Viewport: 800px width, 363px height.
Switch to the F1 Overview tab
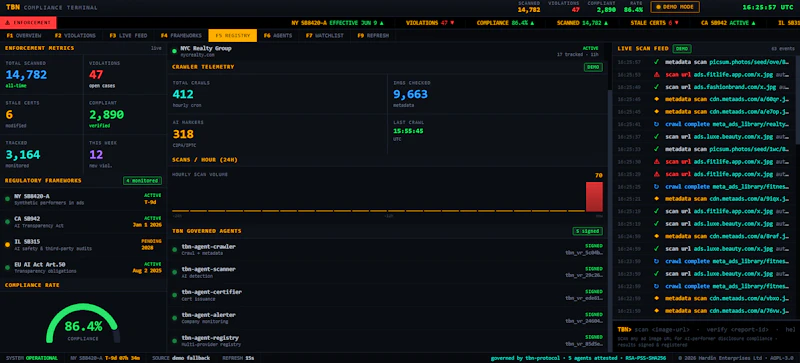tap(24, 36)
